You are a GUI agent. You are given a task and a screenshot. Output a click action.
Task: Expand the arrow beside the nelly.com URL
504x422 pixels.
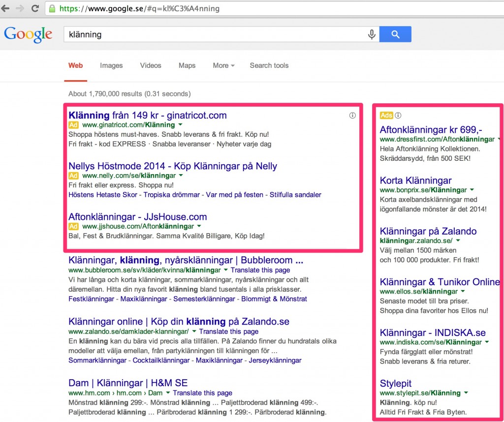(181, 176)
